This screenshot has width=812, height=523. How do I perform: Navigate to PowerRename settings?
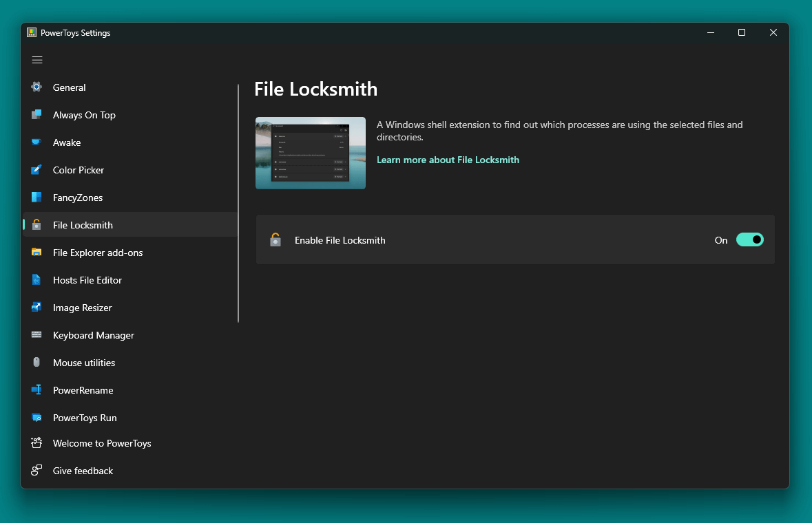[x=130, y=390]
